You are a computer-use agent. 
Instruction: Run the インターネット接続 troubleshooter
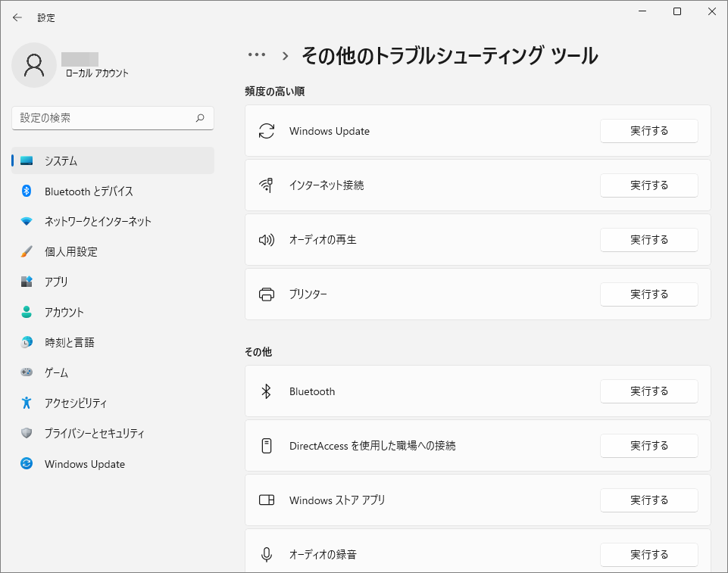648,185
